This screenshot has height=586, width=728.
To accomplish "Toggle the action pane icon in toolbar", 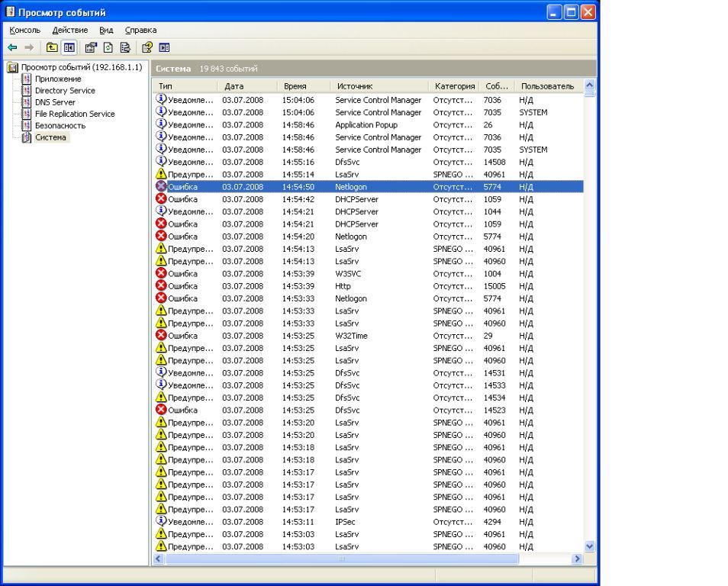I will click(x=164, y=47).
